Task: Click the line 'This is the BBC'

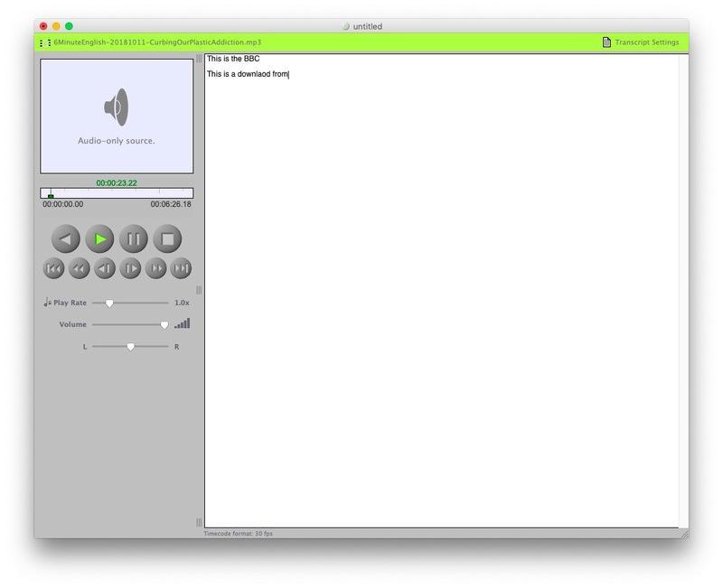Action: [x=233, y=59]
